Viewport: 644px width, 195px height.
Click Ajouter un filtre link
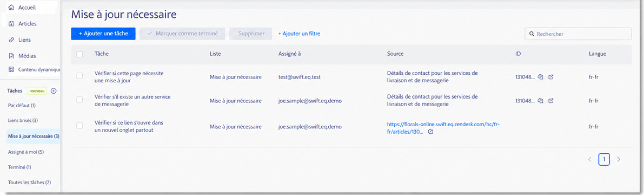pos(299,34)
